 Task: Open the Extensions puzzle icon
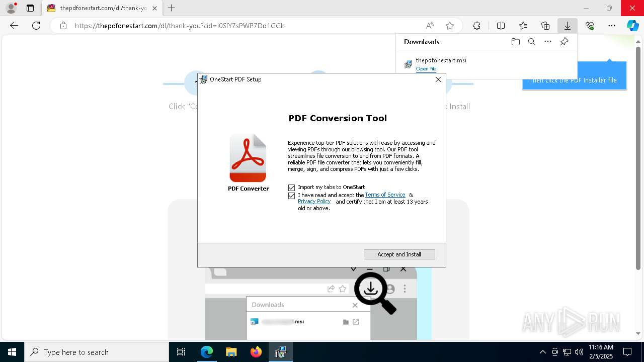476,26
